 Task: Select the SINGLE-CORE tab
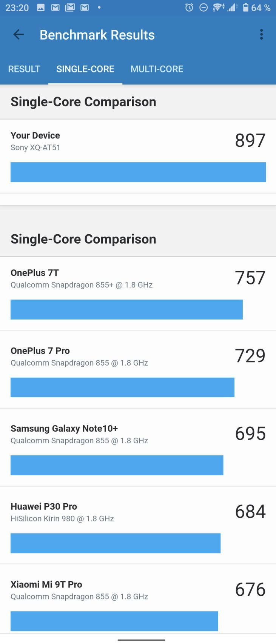[x=85, y=69]
